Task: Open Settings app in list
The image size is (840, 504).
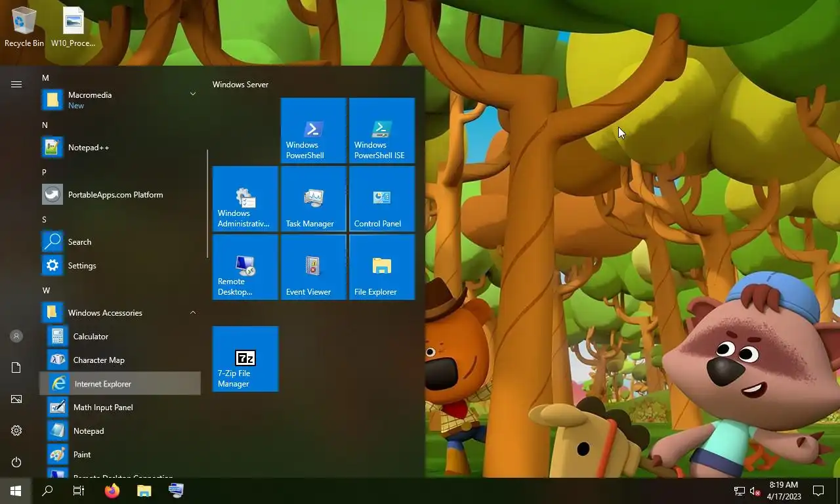Action: [120, 266]
